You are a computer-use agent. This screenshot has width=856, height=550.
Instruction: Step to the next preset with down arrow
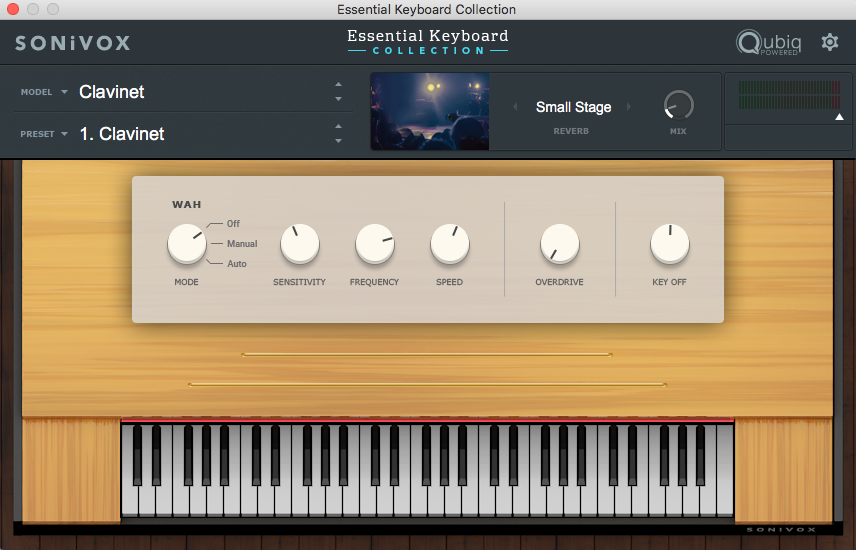coord(338,141)
